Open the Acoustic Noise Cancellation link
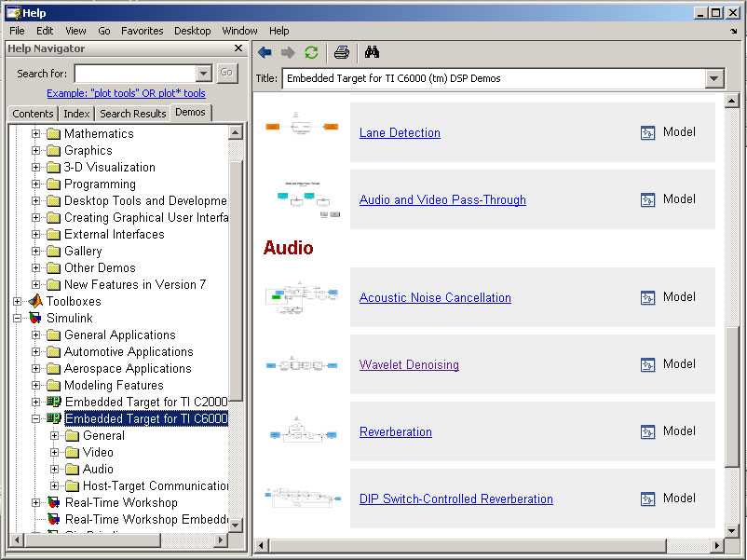Image resolution: width=747 pixels, height=560 pixels. coord(435,297)
